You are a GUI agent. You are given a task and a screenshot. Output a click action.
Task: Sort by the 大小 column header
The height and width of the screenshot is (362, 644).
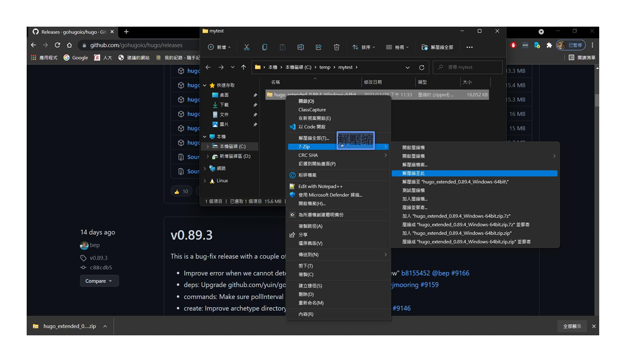pos(467,82)
